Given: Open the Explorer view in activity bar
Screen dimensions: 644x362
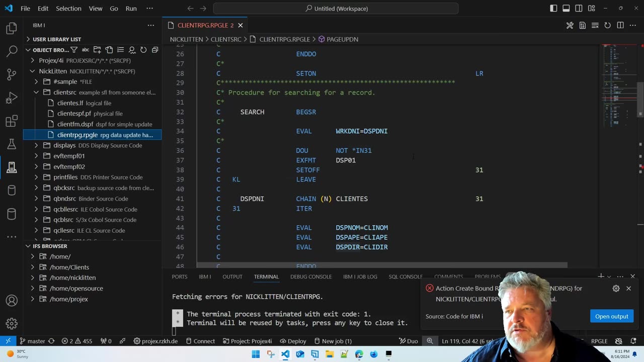Looking at the screenshot, I should point(12,29).
